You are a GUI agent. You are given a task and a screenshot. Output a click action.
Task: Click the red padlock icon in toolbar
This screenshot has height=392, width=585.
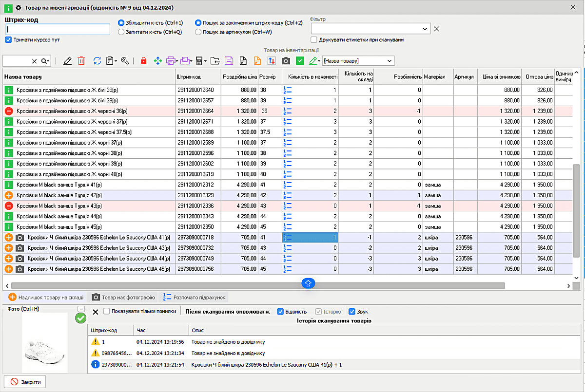point(143,61)
